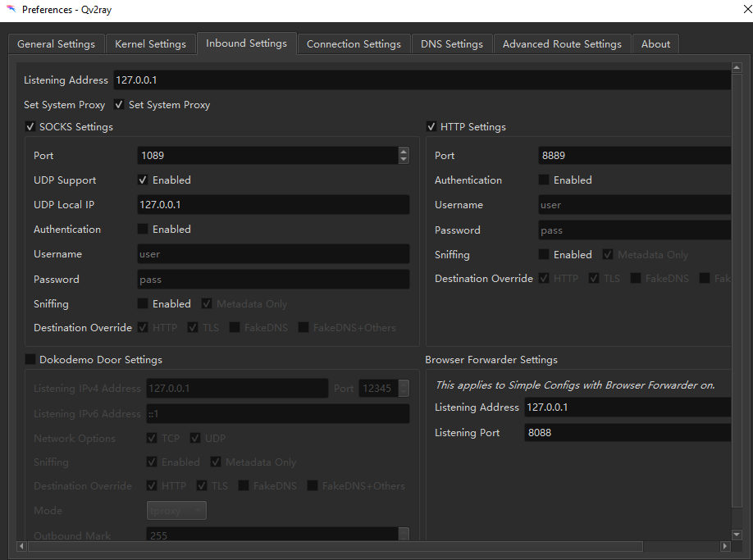The image size is (753, 560).
Task: Decrease SOCKS port with the down arrow
Action: (x=404, y=160)
